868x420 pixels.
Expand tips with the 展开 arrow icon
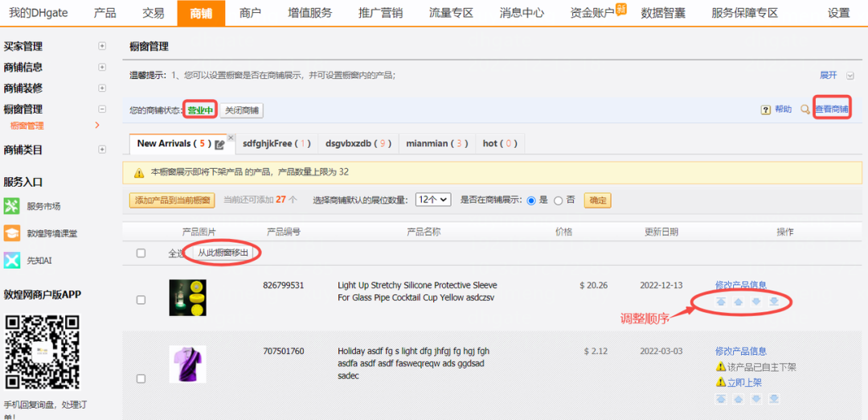click(850, 76)
